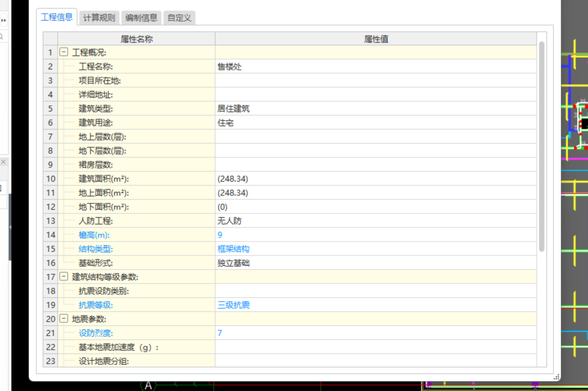Click the 抗震等级 label
Image resolution: width=588 pixels, height=391 pixels.
pos(96,305)
